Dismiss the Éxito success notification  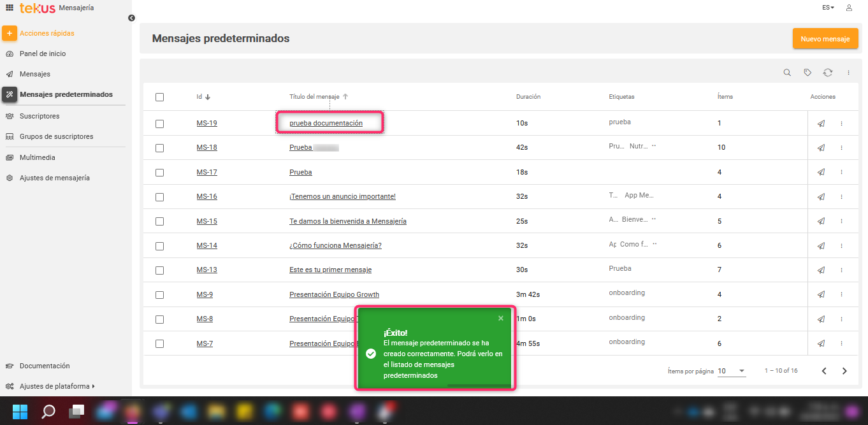500,318
